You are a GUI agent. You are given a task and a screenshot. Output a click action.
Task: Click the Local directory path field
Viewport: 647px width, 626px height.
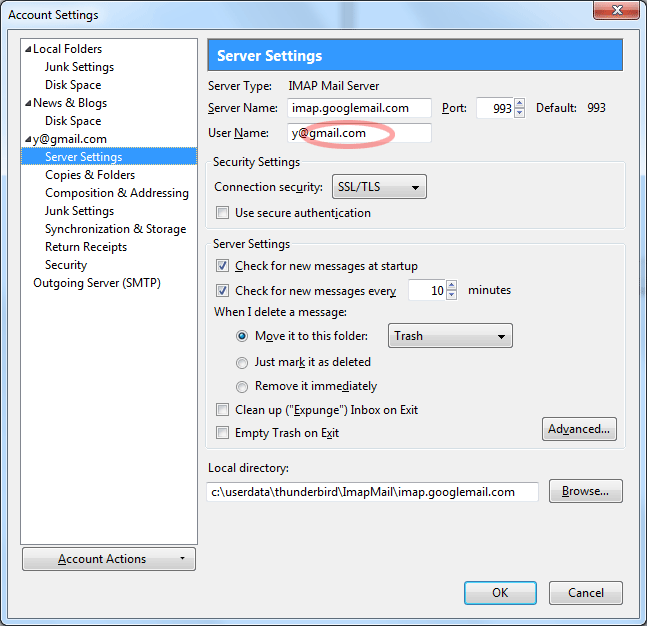coord(373,492)
